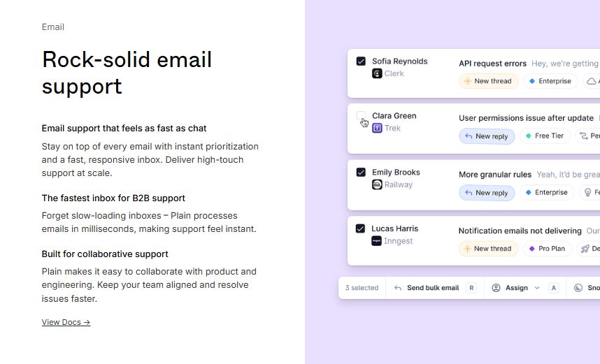The height and width of the screenshot is (364, 600).
Task: Deselect the Lucas Harris thread checkbox
Action: (x=360, y=228)
